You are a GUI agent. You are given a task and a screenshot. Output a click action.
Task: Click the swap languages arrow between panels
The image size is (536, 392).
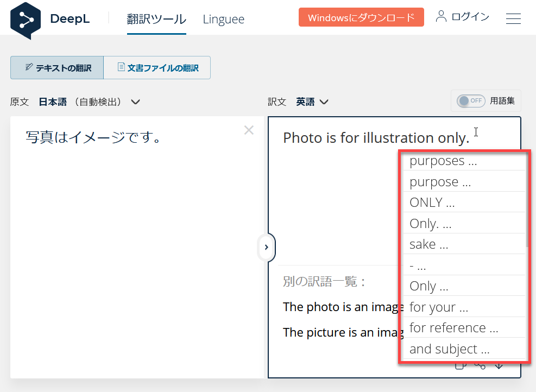click(266, 247)
